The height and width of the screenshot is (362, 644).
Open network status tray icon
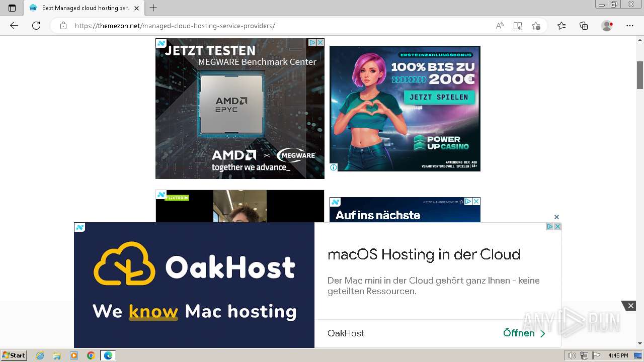coord(584,355)
